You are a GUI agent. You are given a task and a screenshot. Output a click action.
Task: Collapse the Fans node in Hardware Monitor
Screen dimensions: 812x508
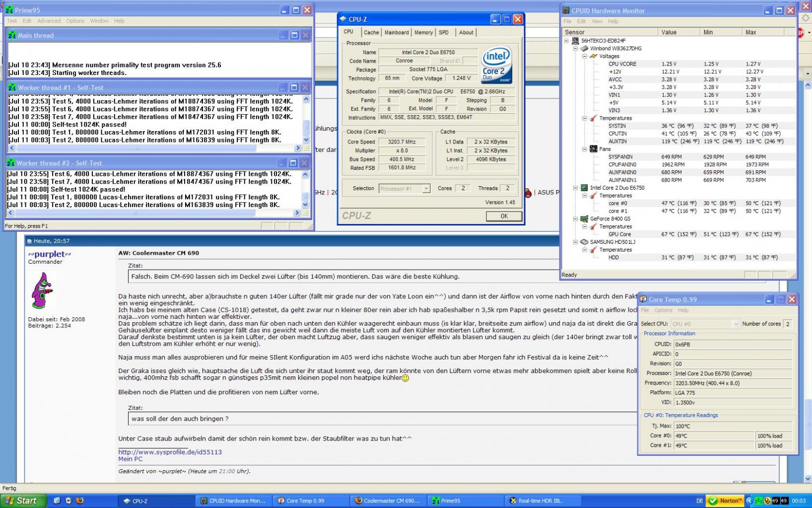(585, 149)
